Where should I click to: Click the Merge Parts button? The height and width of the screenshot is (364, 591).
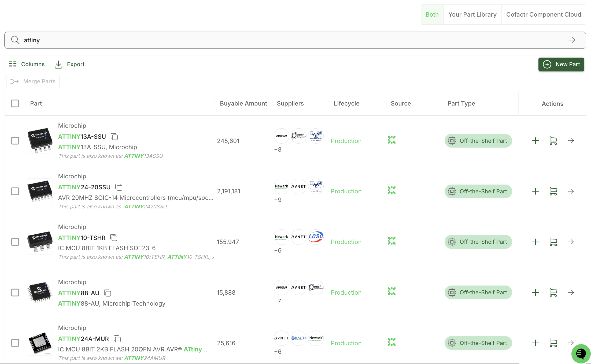(33, 81)
